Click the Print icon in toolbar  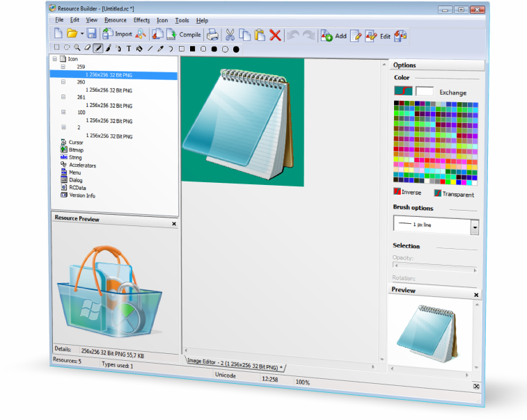pos(213,35)
